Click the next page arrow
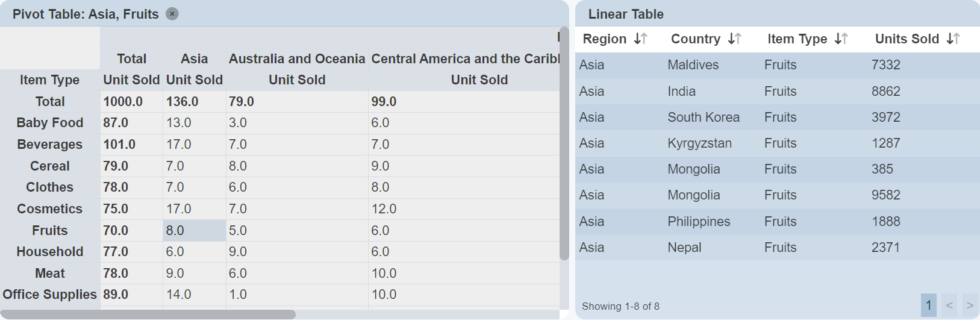 tap(970, 306)
